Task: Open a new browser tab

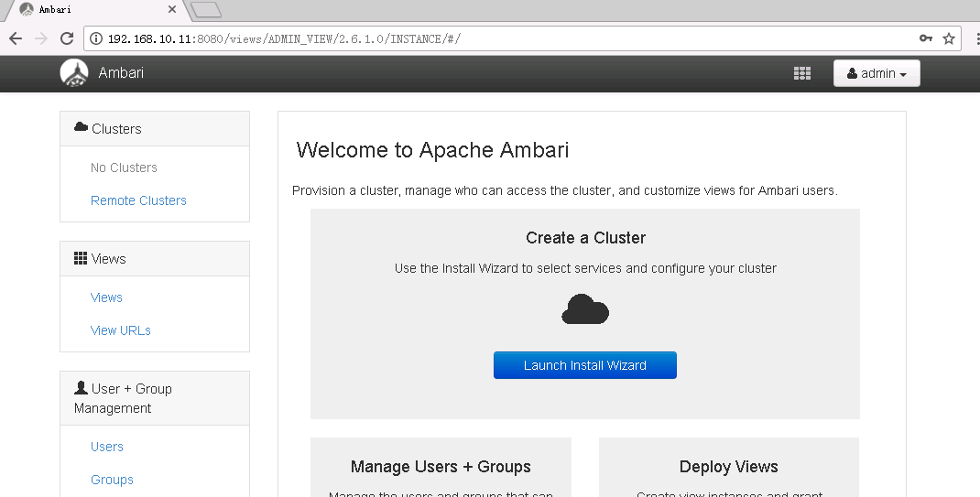Action: tap(206, 9)
